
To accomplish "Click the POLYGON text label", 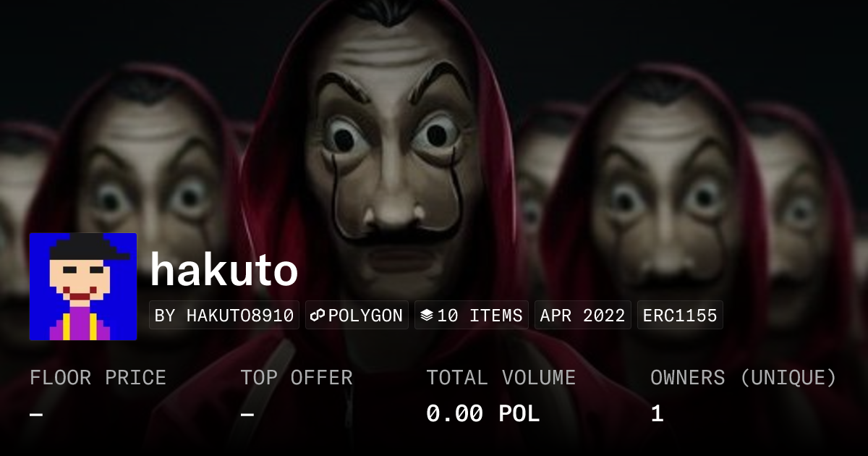I will click(x=365, y=316).
